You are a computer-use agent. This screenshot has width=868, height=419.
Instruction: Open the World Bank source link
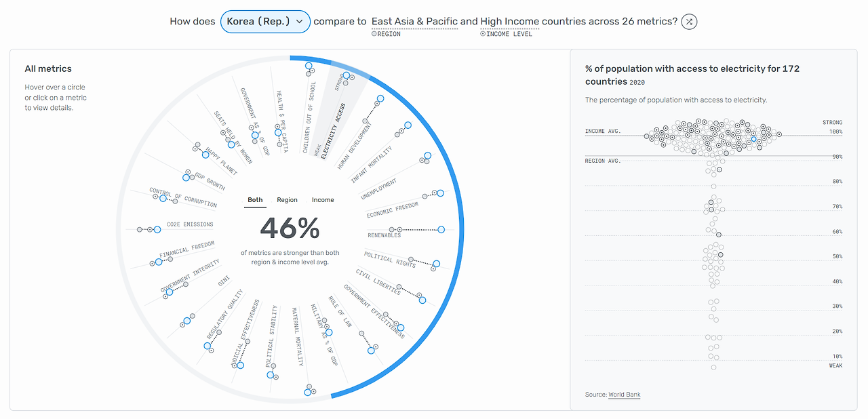tap(624, 395)
